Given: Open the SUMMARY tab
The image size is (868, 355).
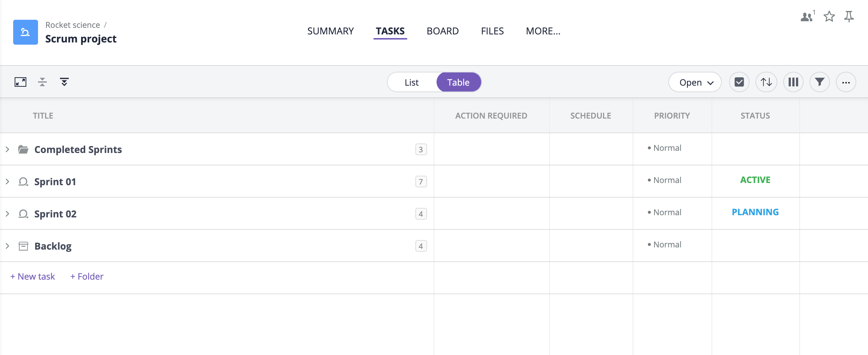Looking at the screenshot, I should pos(331,31).
